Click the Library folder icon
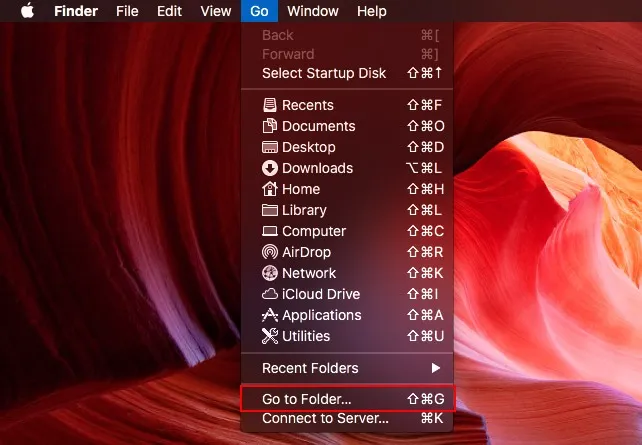The image size is (642, 445). pyautogui.click(x=269, y=210)
